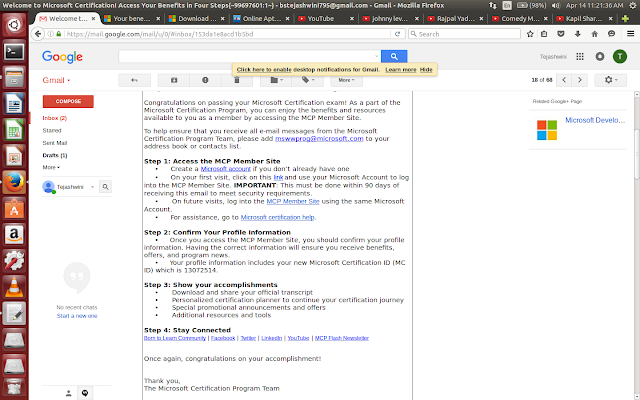The image size is (640, 400).
Task: Show search options arrow in Gmail search box
Action: [376, 56]
